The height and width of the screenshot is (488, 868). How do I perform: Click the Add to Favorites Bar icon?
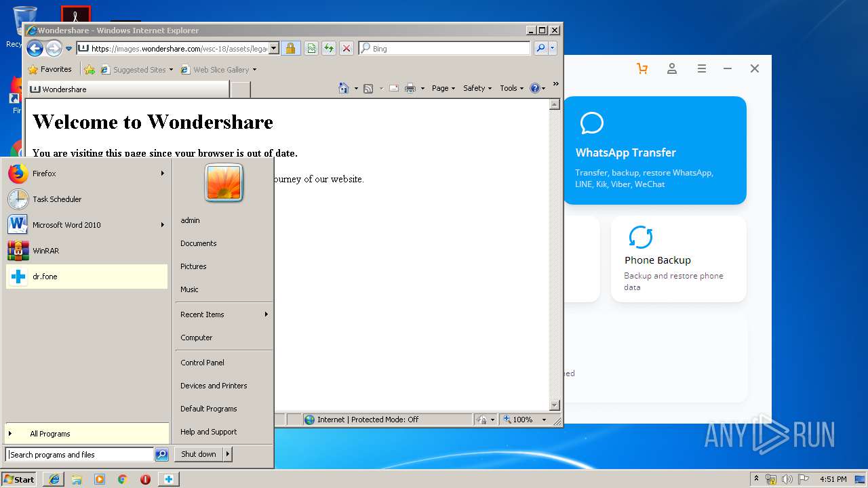point(90,69)
